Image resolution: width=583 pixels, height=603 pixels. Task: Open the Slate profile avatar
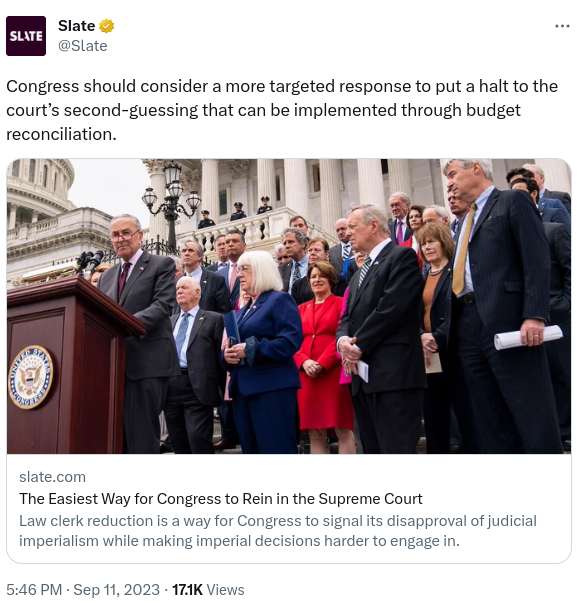pos(26,36)
